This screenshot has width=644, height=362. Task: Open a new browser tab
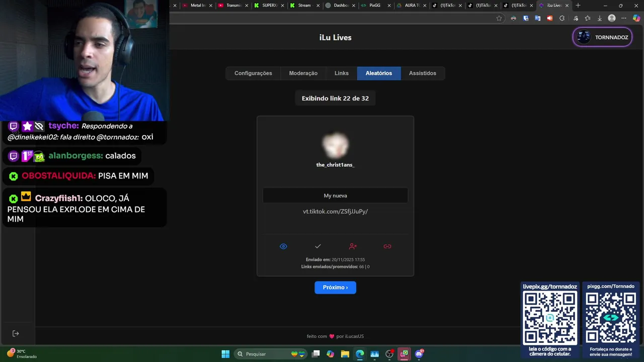[x=578, y=6]
